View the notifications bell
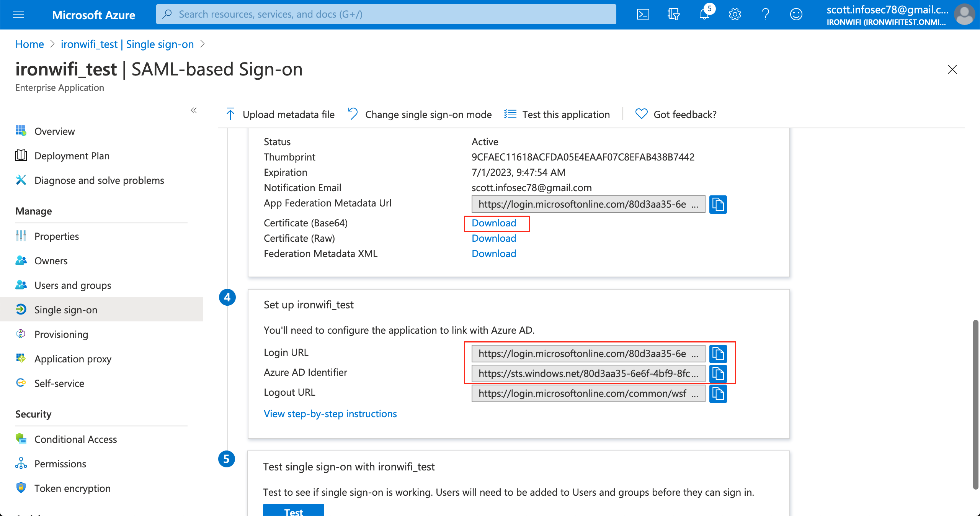Image resolution: width=980 pixels, height=516 pixels. click(704, 14)
